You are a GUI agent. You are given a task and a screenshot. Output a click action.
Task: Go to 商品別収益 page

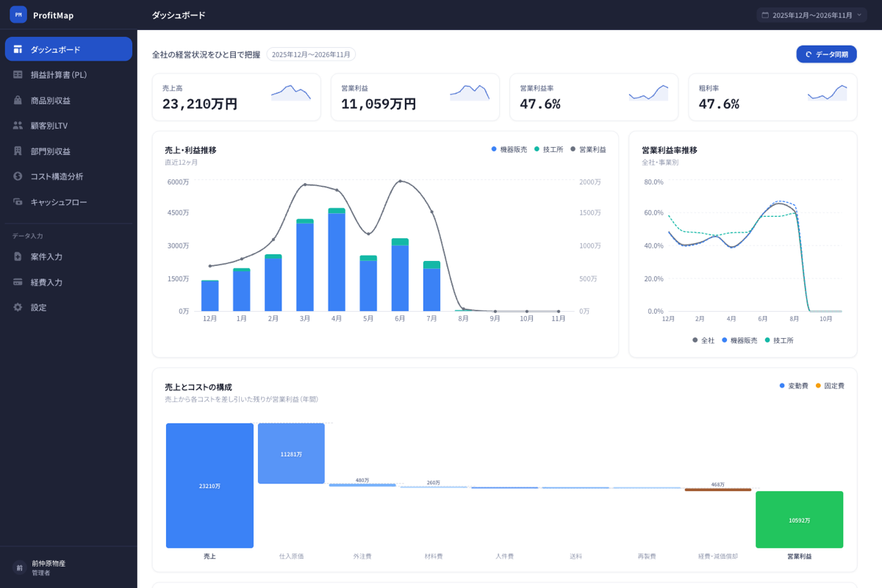coord(68,100)
